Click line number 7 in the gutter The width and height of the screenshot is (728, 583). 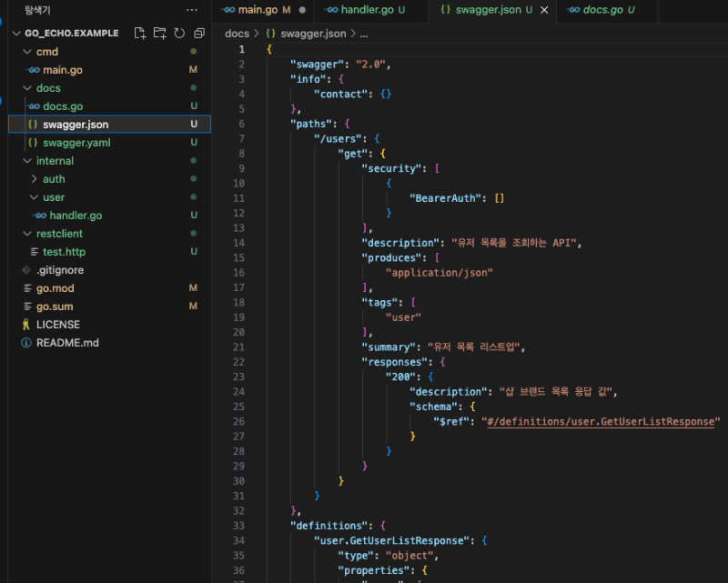point(240,138)
